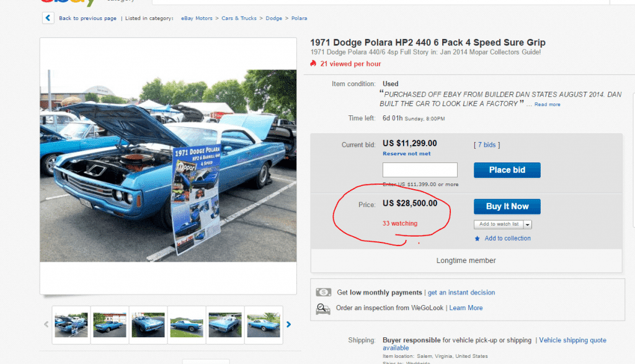Show previous thumbnails with left arrow

pyautogui.click(x=46, y=324)
